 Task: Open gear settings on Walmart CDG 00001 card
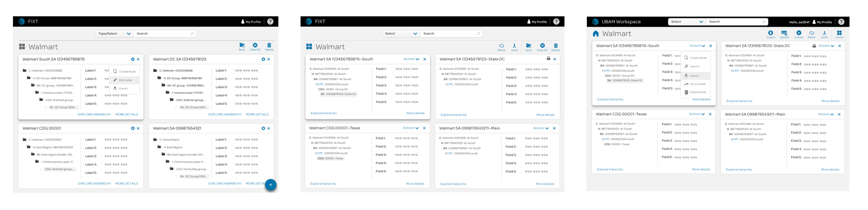pyautogui.click(x=133, y=128)
